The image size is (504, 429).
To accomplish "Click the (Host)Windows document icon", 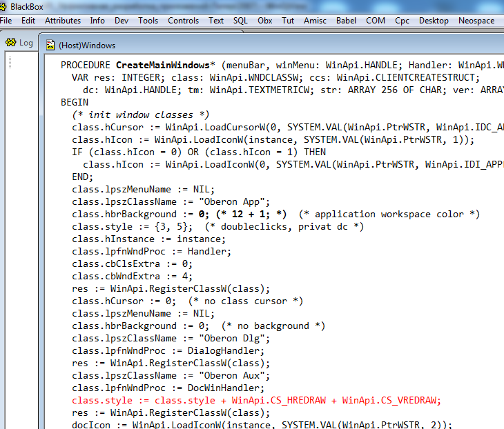I will [50, 46].
